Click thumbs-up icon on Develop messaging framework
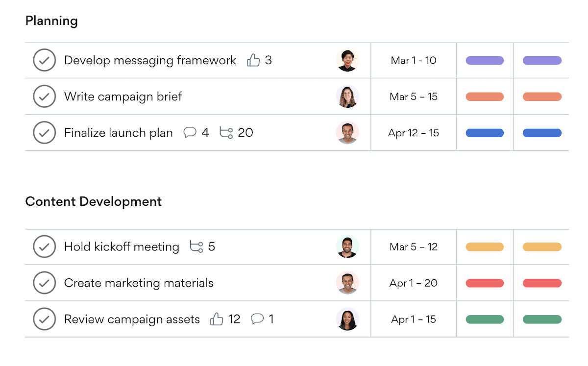 point(253,60)
